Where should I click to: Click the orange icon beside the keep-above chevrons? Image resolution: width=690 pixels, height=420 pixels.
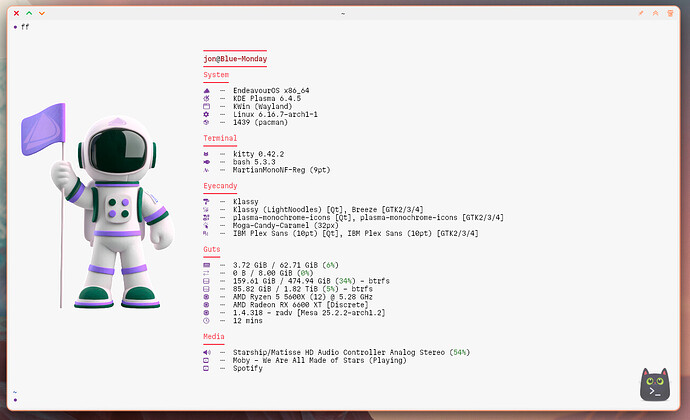[670, 13]
